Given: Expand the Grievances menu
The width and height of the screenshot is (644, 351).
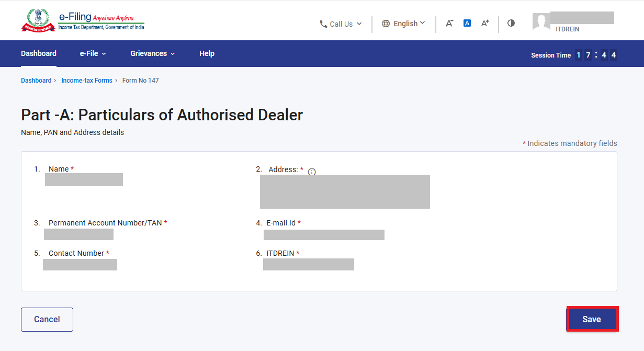Looking at the screenshot, I should 152,53.
